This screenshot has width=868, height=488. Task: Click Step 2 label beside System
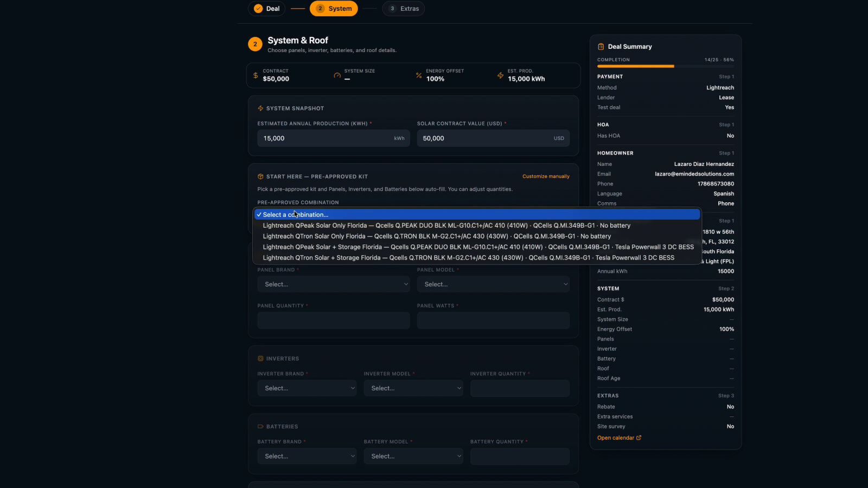[x=726, y=288]
